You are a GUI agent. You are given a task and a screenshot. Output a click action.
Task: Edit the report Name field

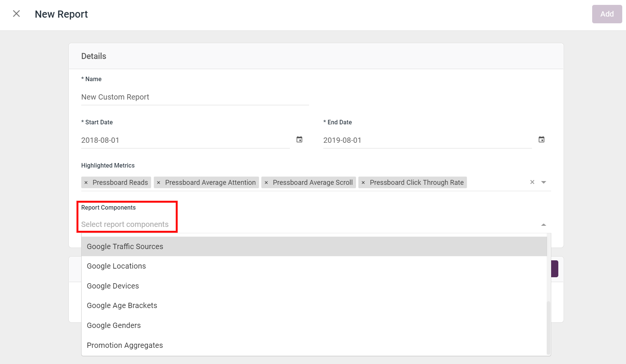pos(195,97)
